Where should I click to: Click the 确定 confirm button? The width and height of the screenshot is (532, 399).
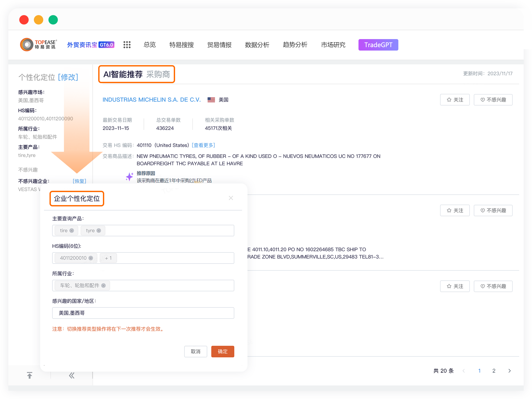pyautogui.click(x=222, y=352)
